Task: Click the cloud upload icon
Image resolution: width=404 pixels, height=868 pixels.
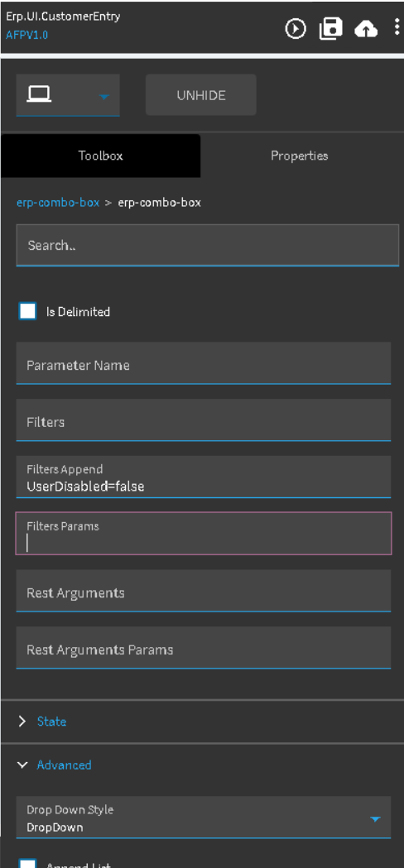Action: (x=366, y=29)
